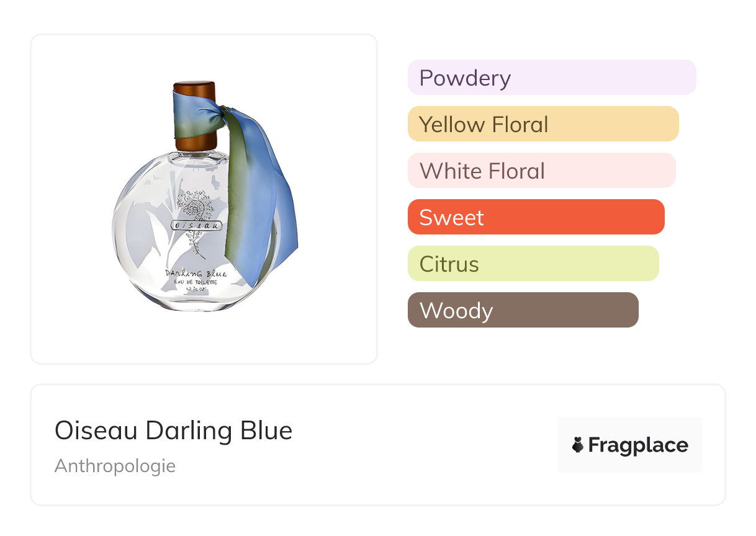Click the green Citrus accord bar

[533, 264]
